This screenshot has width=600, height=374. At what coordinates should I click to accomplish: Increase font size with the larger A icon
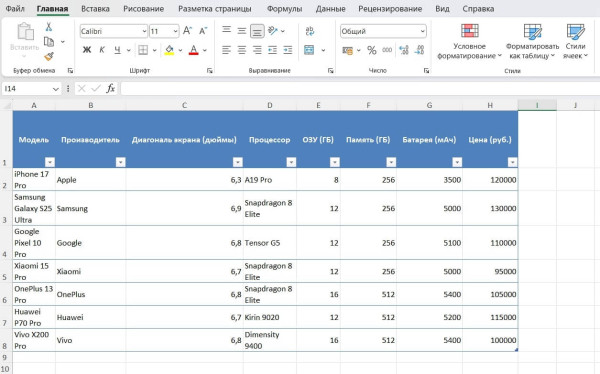[187, 31]
